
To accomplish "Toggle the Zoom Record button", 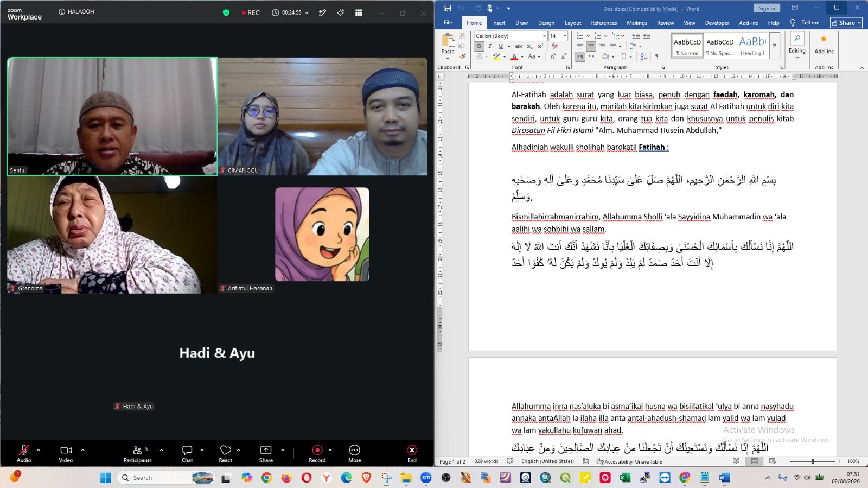I will click(x=317, y=453).
